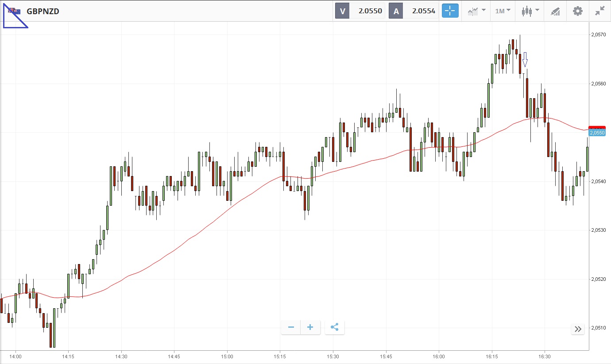Screen dimensions: 611x364
Task: Jump to latest with double-arrow button
Action: click(578, 329)
